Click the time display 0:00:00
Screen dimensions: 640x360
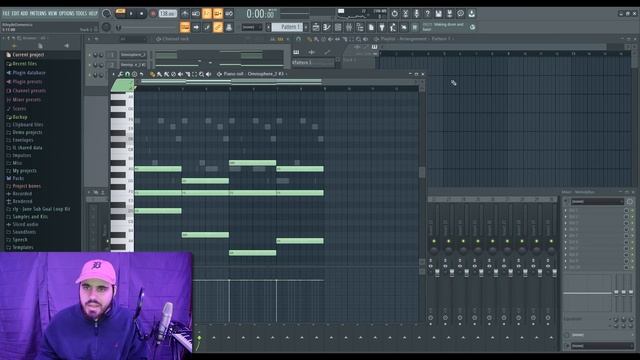click(260, 14)
